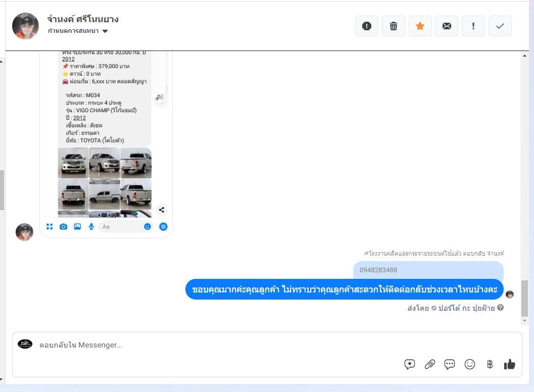Click chat scrollbar up arrow

point(524,56)
